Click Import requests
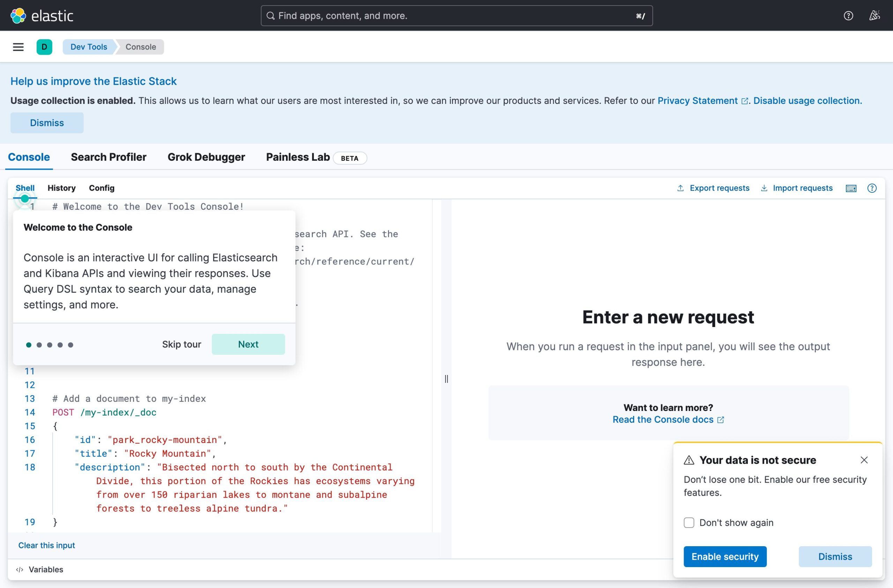This screenshot has height=588, width=893. click(797, 188)
